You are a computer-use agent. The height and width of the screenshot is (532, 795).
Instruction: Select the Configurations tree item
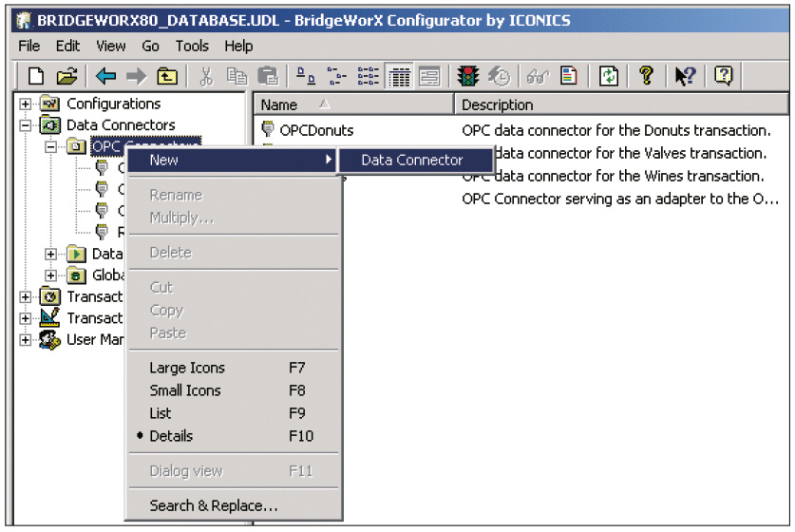tap(114, 104)
